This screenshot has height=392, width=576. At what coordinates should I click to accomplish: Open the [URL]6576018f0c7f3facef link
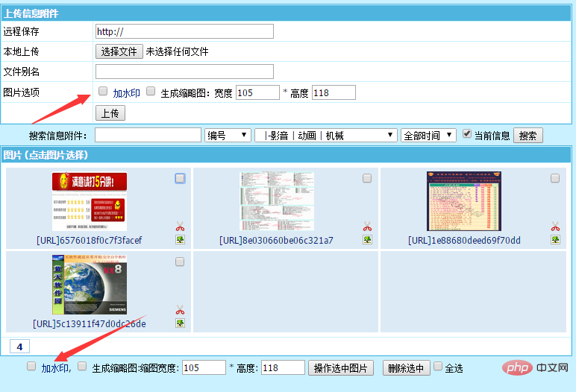point(89,240)
